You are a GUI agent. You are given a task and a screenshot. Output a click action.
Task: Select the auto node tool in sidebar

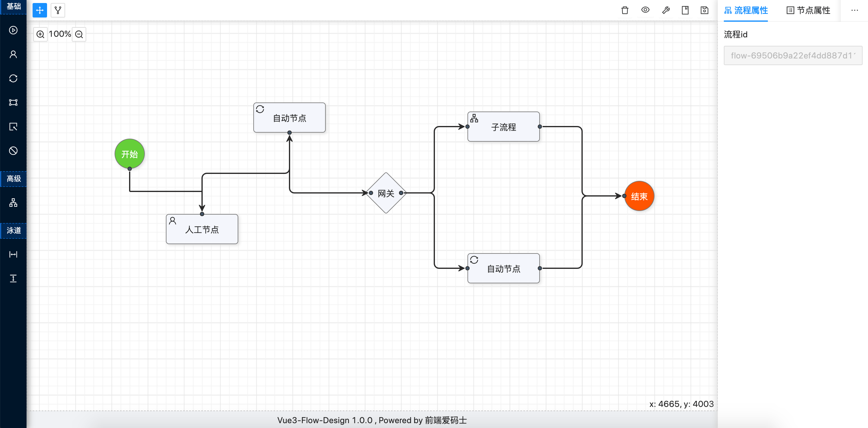click(x=14, y=78)
